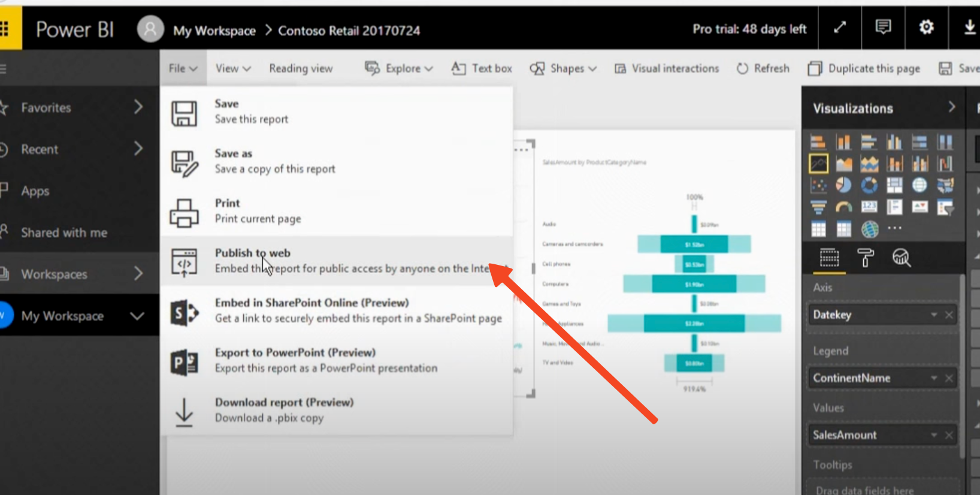Open the settings gear
980x495 pixels.
[926, 28]
